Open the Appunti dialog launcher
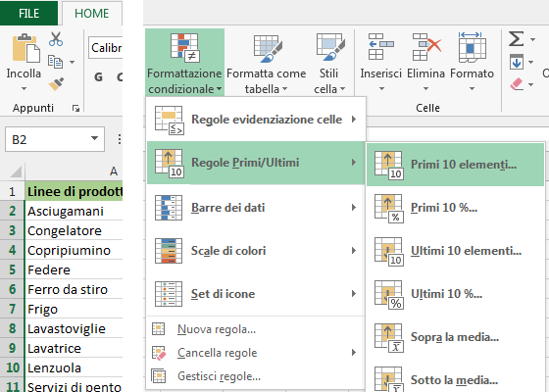The image size is (549, 392). point(76,108)
